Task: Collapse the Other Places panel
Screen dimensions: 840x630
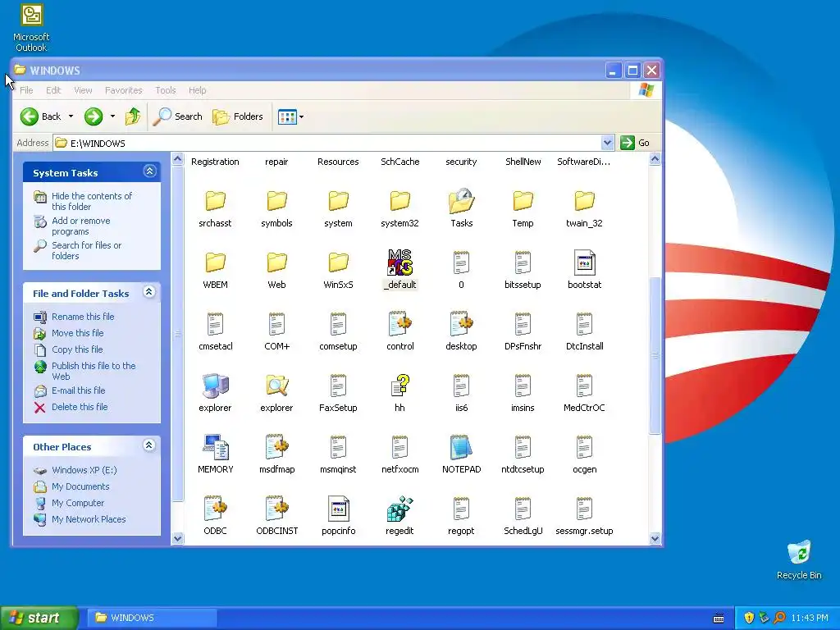Action: click(x=149, y=445)
